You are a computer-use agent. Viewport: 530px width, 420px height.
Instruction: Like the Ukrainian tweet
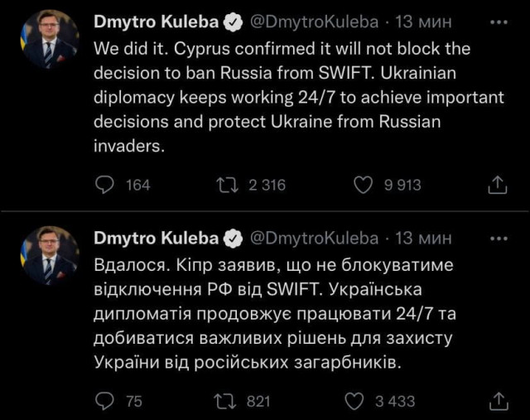[x=354, y=401]
